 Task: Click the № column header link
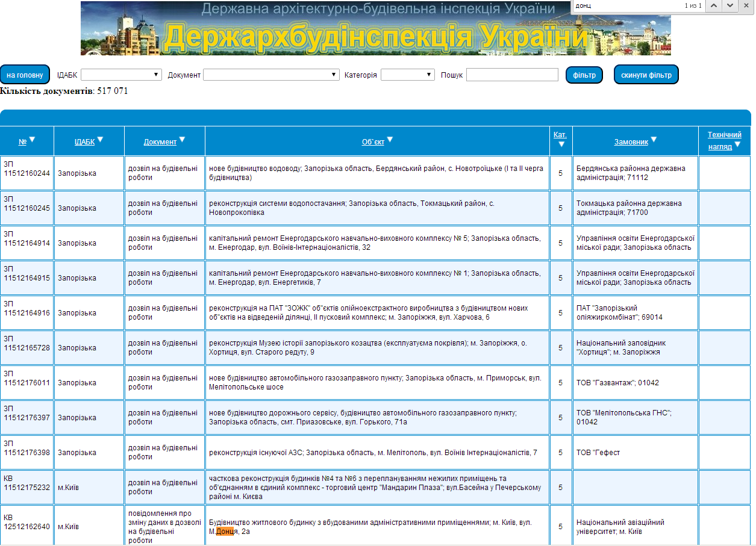(23, 142)
